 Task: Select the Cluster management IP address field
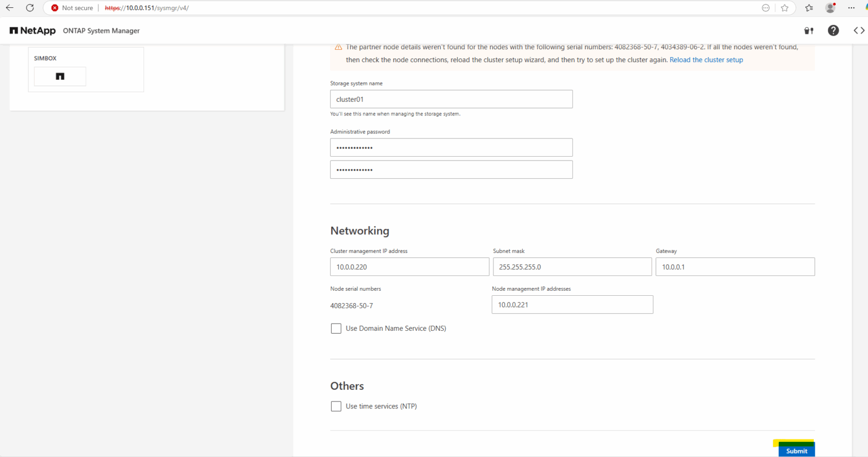coord(409,266)
